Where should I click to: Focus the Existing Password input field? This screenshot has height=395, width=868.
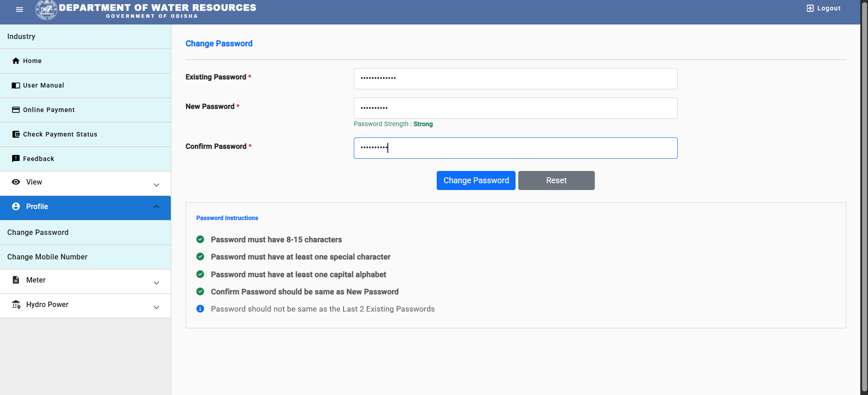(516, 78)
